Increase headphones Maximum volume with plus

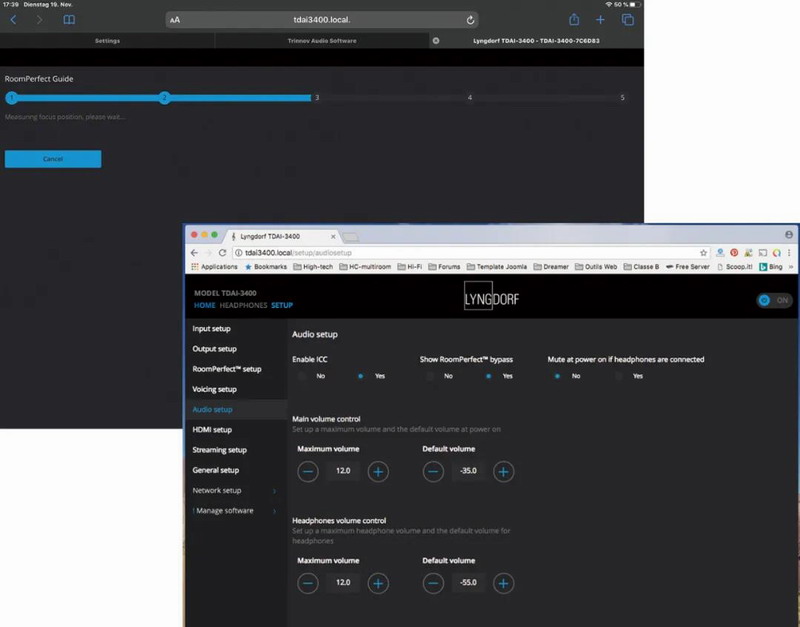378,583
